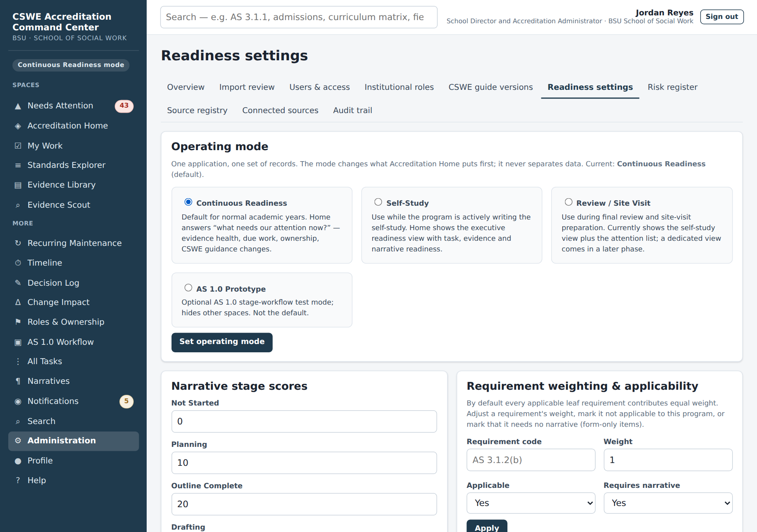Click the My Work checkbox icon
The width and height of the screenshot is (757, 532).
pos(18,146)
